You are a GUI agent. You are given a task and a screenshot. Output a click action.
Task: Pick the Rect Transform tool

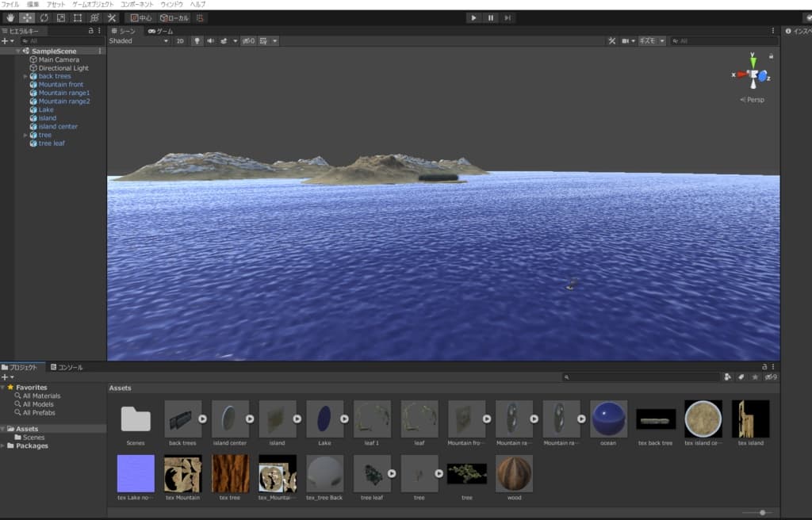coord(77,17)
